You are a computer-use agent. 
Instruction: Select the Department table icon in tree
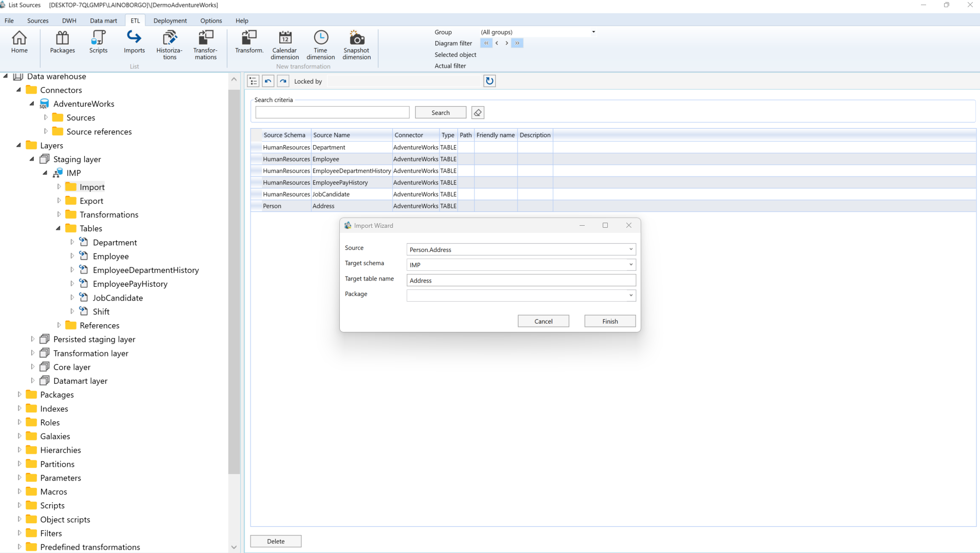84,242
